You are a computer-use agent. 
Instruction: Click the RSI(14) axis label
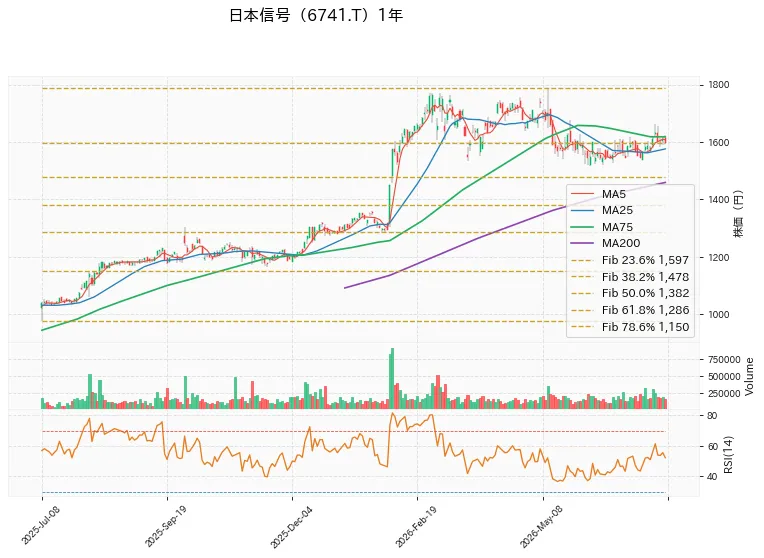tap(728, 455)
